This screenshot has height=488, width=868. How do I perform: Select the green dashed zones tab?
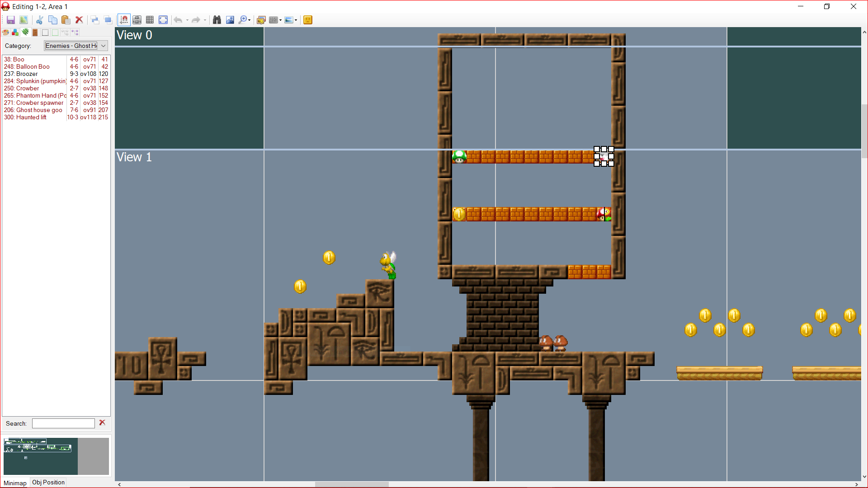click(x=55, y=33)
